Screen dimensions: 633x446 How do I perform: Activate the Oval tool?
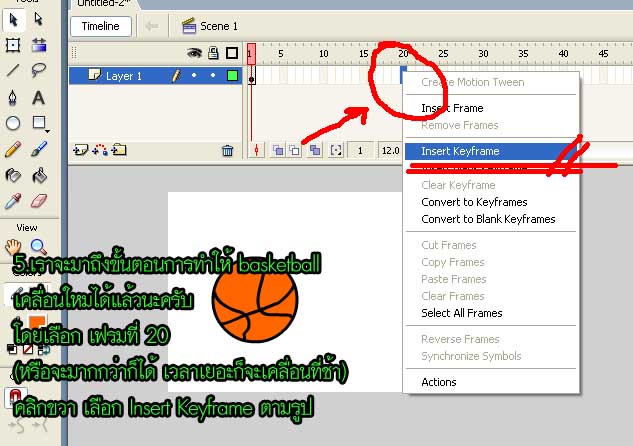(13, 123)
